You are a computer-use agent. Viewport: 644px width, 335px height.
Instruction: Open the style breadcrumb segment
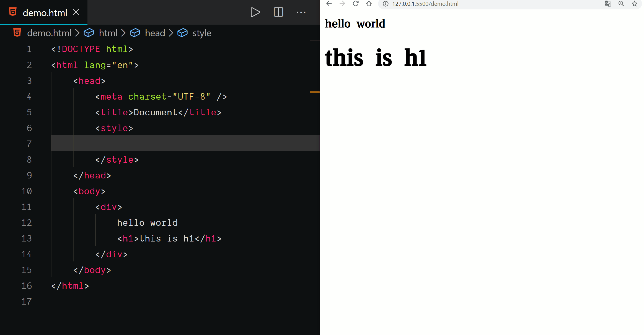[x=201, y=33]
